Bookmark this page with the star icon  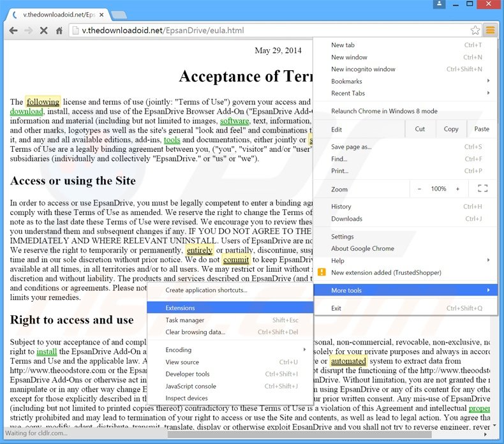click(x=475, y=31)
